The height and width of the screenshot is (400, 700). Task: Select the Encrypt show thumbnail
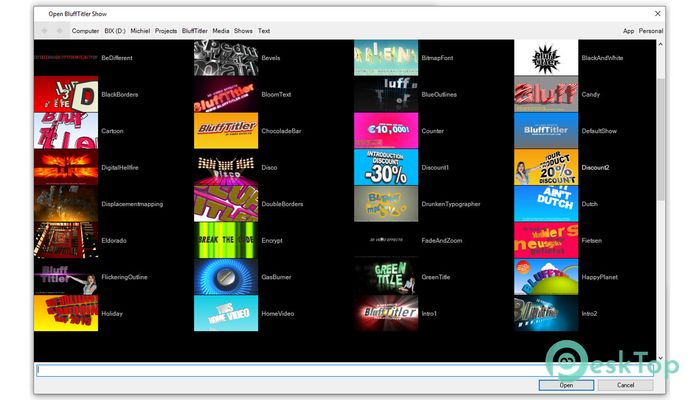pos(226,240)
